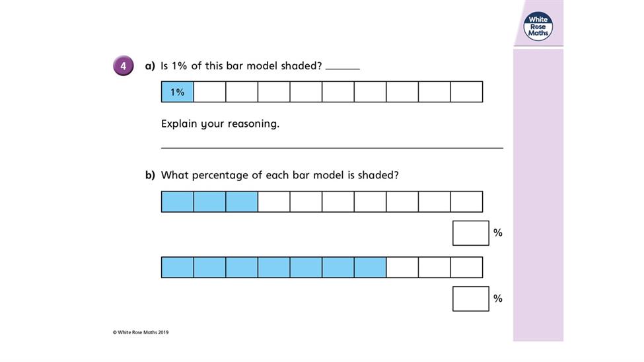Click the White Rose Maths 2019 copyright

(141, 332)
